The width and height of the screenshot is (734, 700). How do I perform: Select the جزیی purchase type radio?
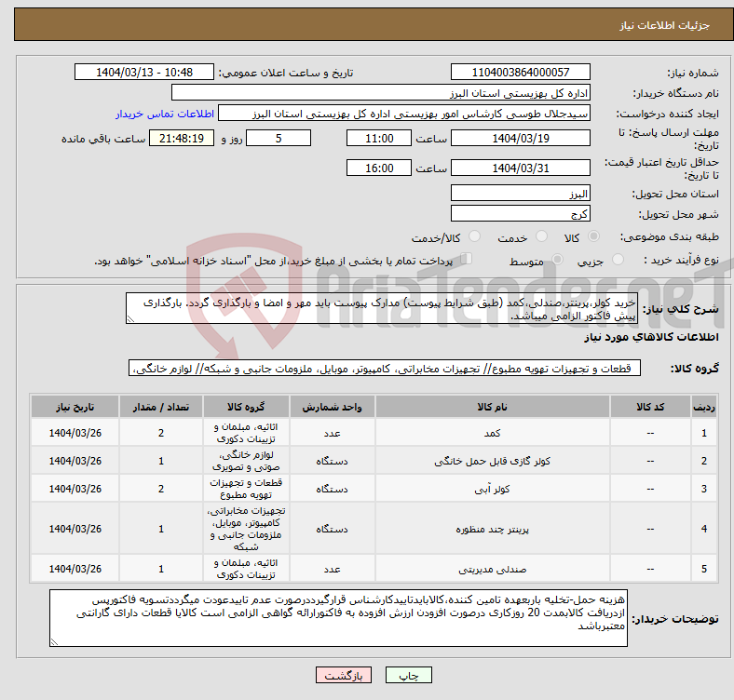click(x=618, y=259)
